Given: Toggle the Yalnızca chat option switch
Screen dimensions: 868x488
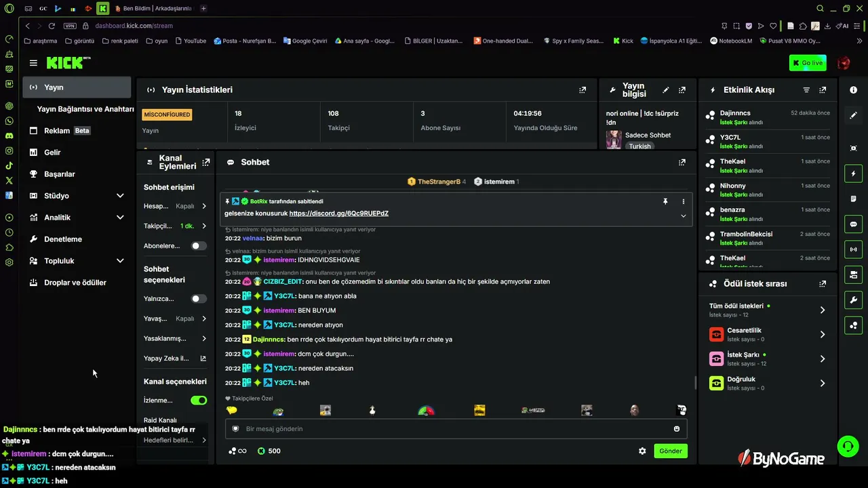Looking at the screenshot, I should tap(199, 299).
